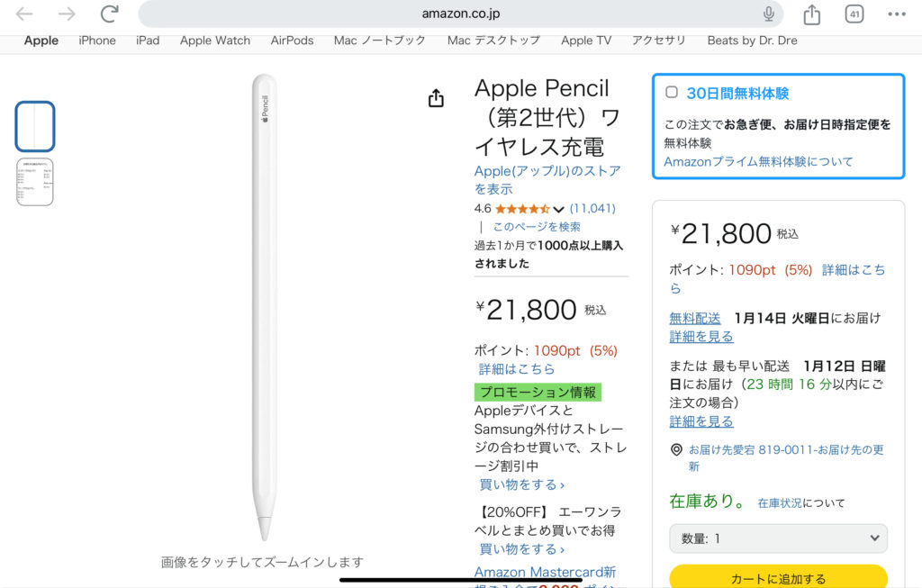
Task: Check the 30日間無料体験 checkbox
Action: (x=672, y=93)
